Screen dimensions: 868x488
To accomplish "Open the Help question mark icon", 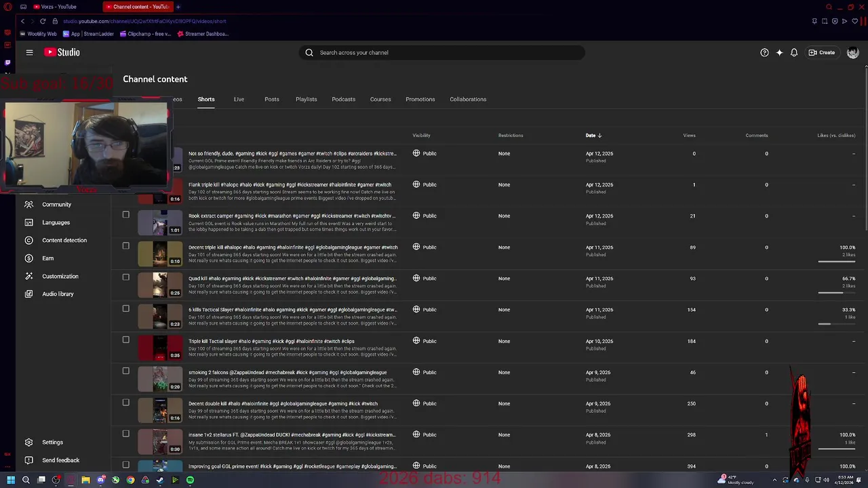I will [764, 52].
